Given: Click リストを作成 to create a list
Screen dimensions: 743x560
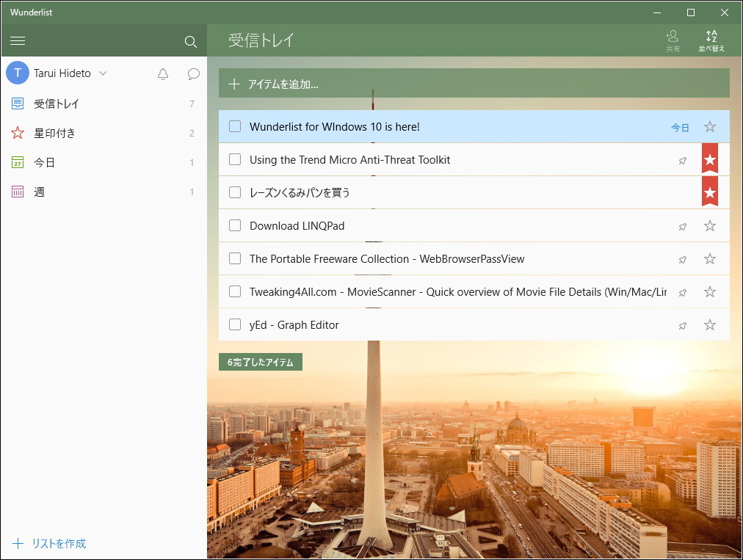Looking at the screenshot, I should tap(49, 543).
